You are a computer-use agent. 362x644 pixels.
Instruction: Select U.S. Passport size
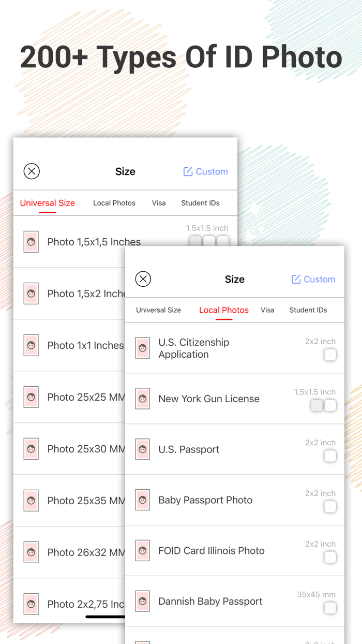point(235,449)
